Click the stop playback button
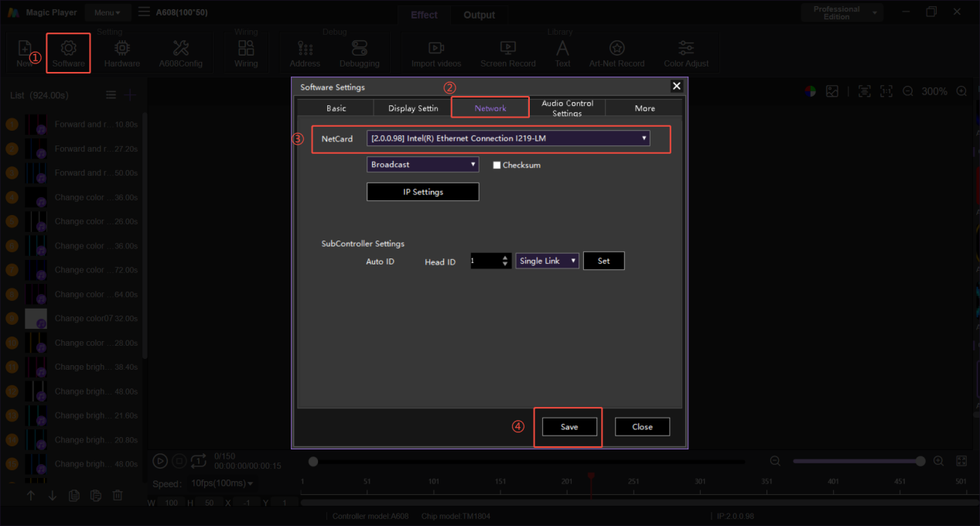 179,461
